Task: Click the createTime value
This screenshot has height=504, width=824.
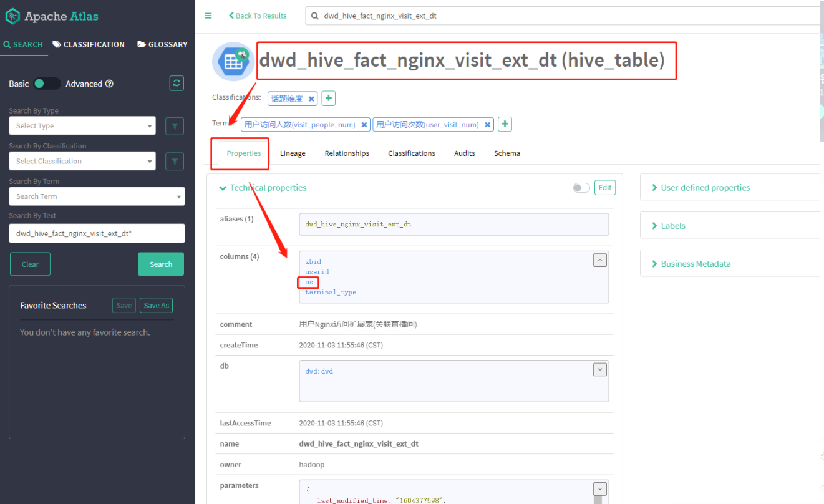Action: click(341, 345)
